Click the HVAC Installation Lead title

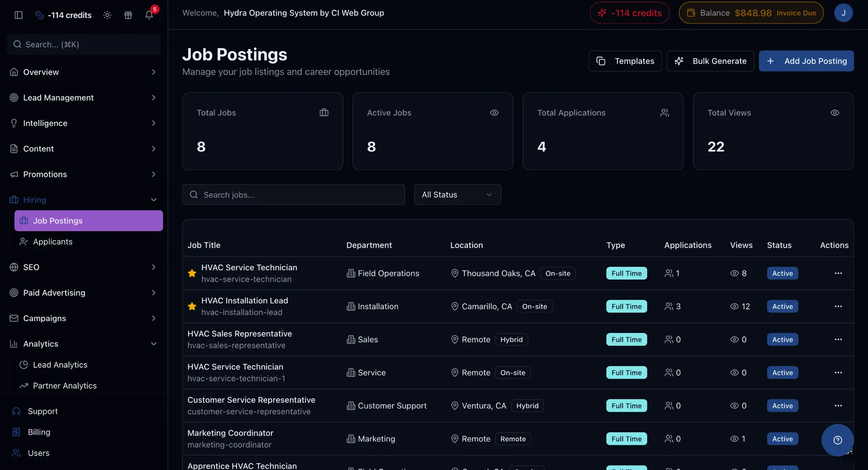tap(245, 301)
